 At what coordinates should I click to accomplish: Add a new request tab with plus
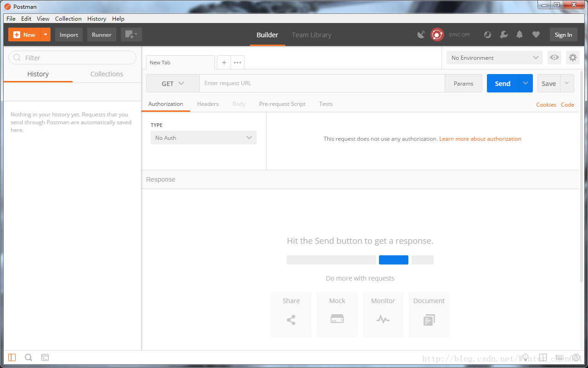tap(224, 62)
